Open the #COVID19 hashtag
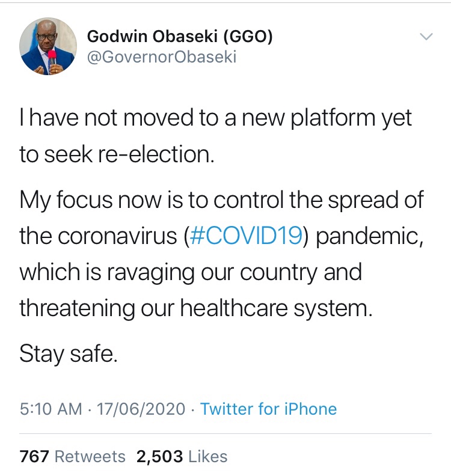The width and height of the screenshot is (451, 476). (246, 236)
